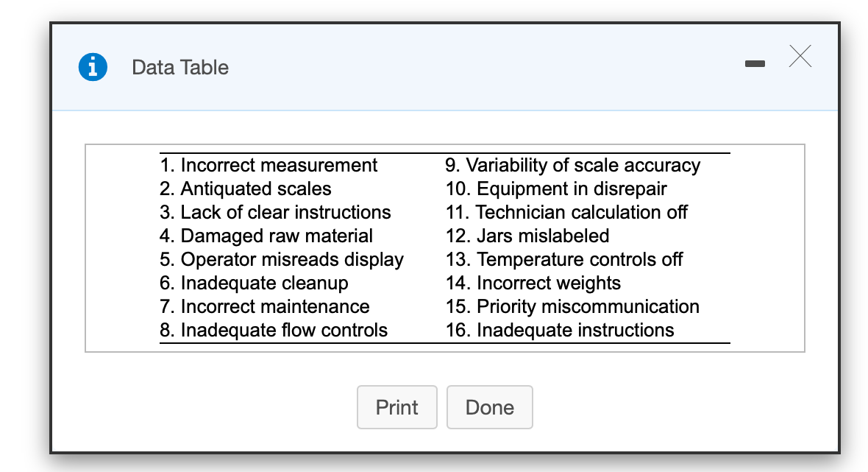Image resolution: width=868 pixels, height=472 pixels.
Task: Click the Done button
Action: click(x=490, y=407)
